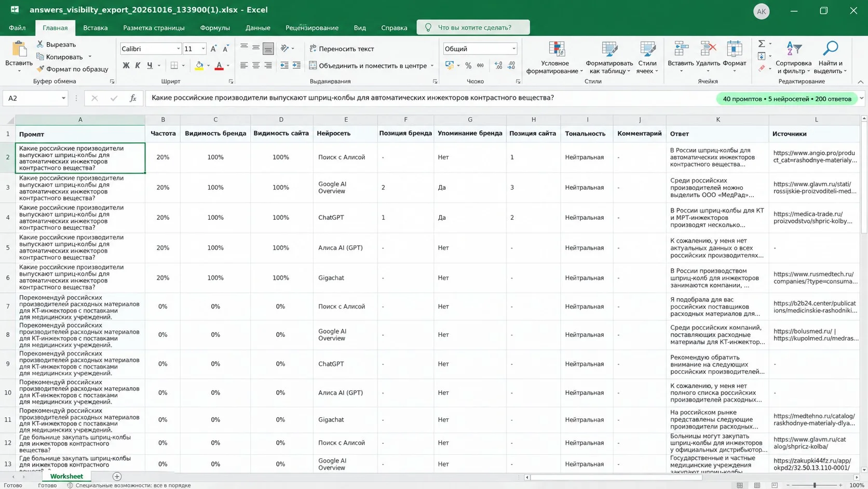Open the Worksheet sheet tab
The image size is (868, 489).
(x=66, y=476)
